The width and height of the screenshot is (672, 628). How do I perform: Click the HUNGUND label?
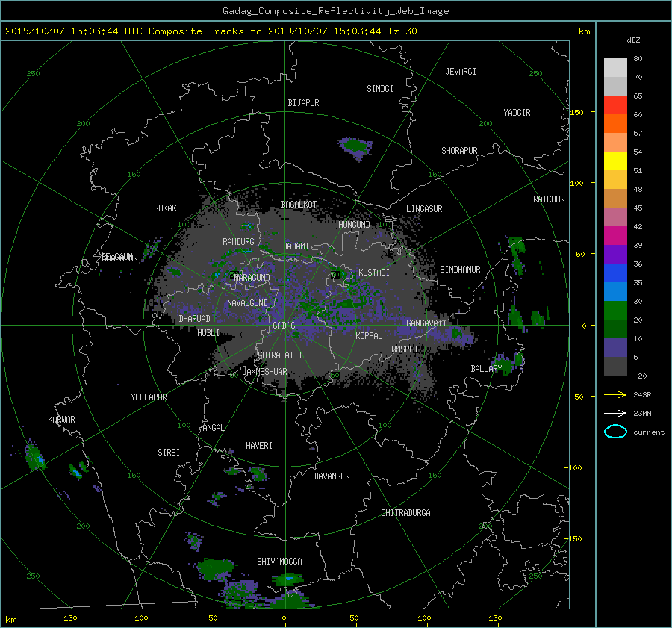pyautogui.click(x=354, y=225)
